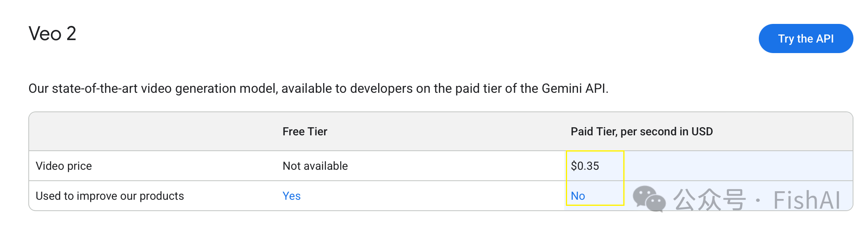Select the Veo 2 heading
The height and width of the screenshot is (235, 868).
click(x=52, y=34)
